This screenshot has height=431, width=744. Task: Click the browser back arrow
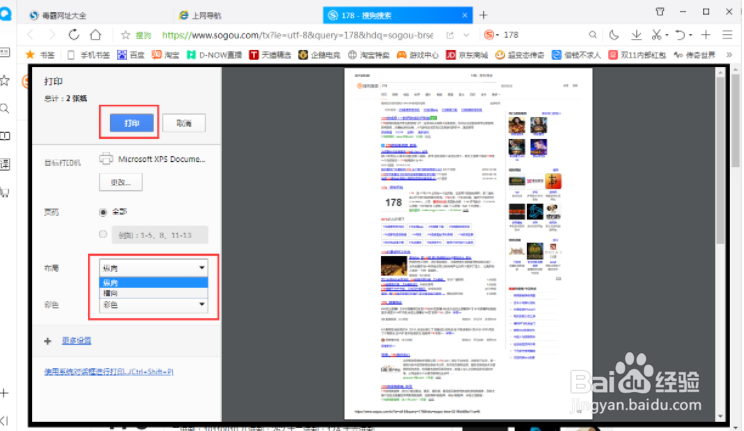click(x=30, y=35)
